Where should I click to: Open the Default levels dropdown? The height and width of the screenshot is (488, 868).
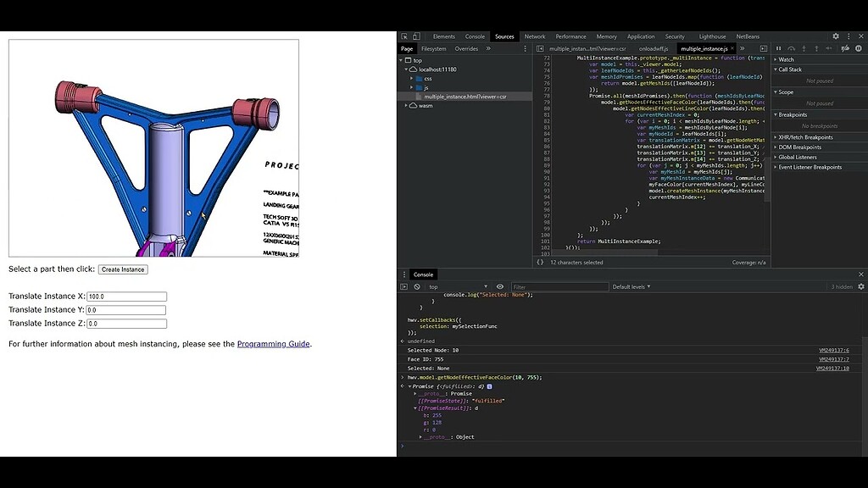(x=634, y=286)
